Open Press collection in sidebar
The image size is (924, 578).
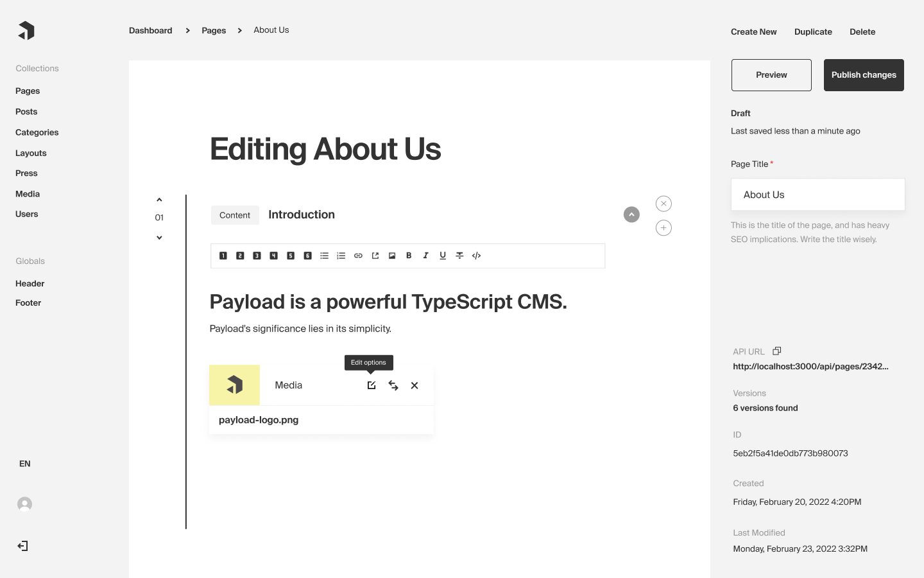[26, 173]
